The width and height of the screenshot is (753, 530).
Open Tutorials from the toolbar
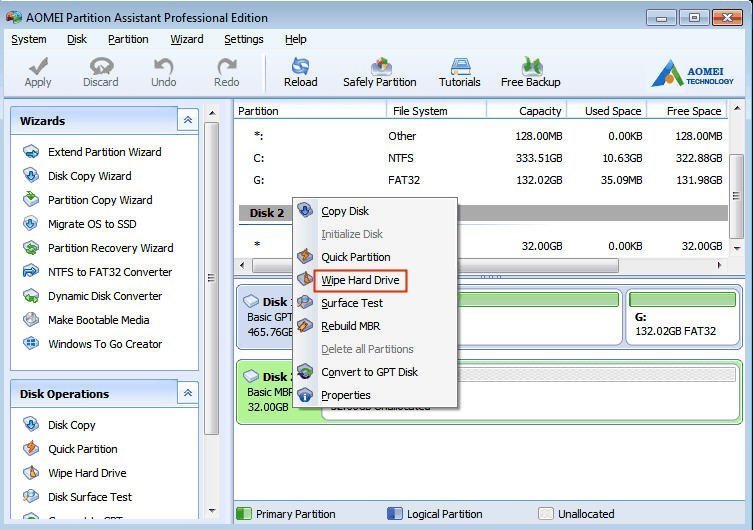pyautogui.click(x=460, y=72)
